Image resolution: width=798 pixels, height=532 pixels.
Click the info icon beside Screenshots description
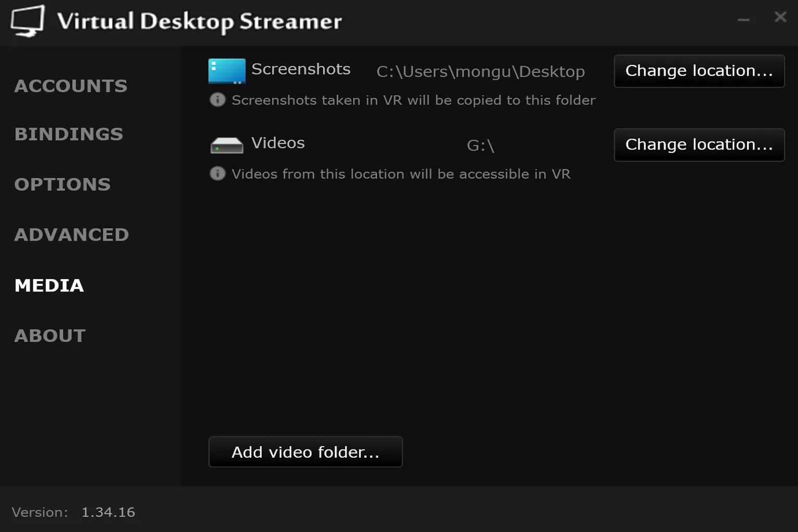[218, 99]
